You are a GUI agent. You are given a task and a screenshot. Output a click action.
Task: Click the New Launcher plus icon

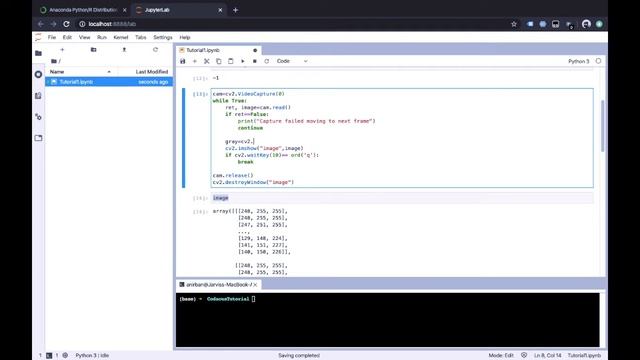click(x=62, y=50)
